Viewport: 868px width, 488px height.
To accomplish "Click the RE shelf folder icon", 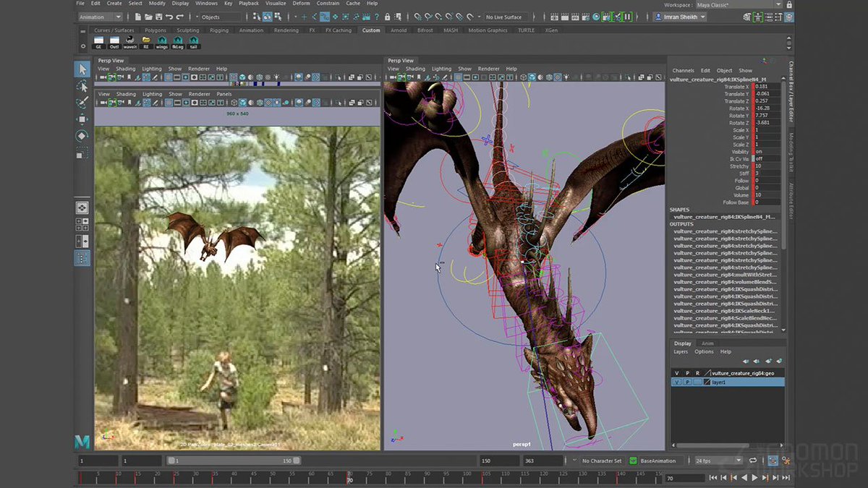I will click(x=146, y=42).
